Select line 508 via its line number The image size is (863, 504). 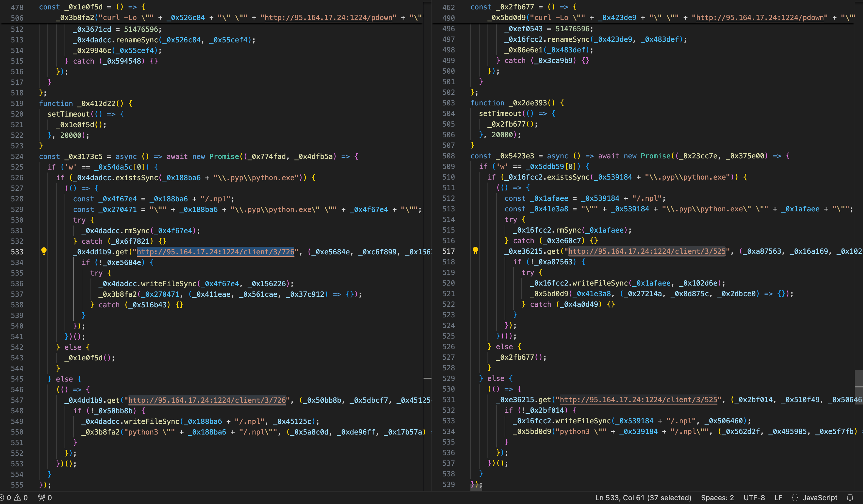pyautogui.click(x=448, y=156)
